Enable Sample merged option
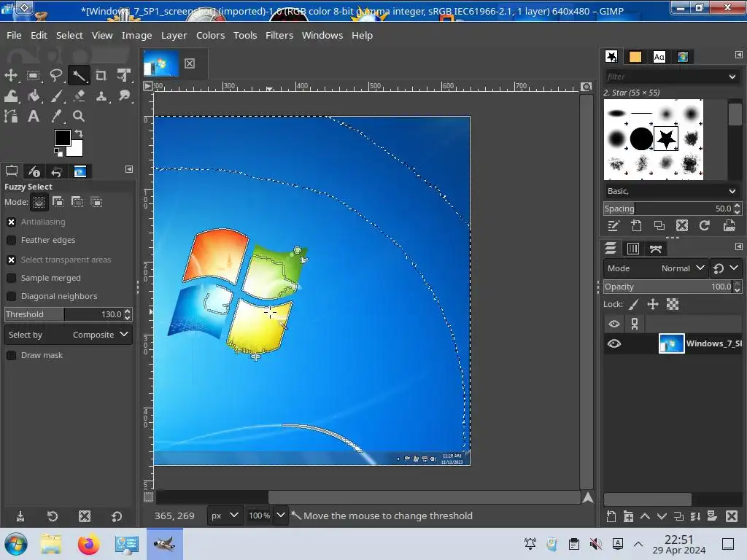The image size is (747, 560). pyautogui.click(x=12, y=278)
